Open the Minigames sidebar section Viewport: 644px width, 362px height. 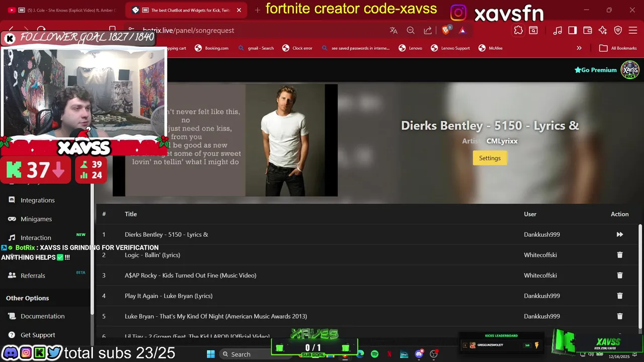[x=36, y=219]
